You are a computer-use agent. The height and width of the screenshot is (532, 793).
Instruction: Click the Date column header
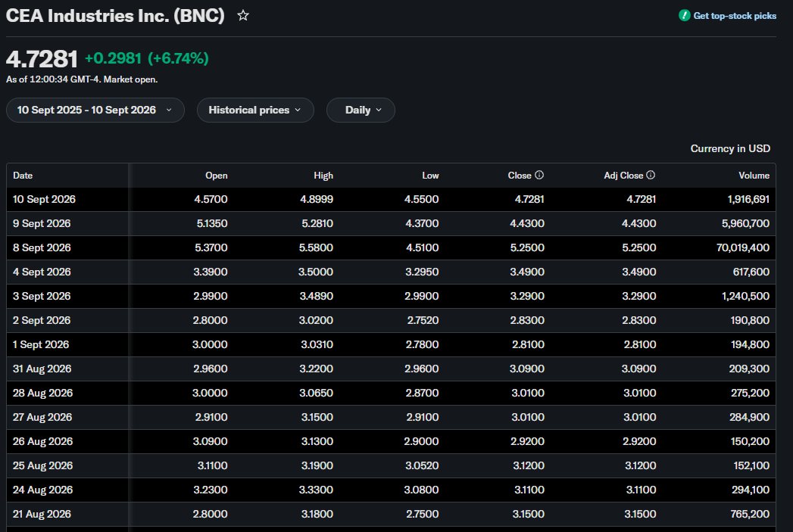[x=23, y=176]
